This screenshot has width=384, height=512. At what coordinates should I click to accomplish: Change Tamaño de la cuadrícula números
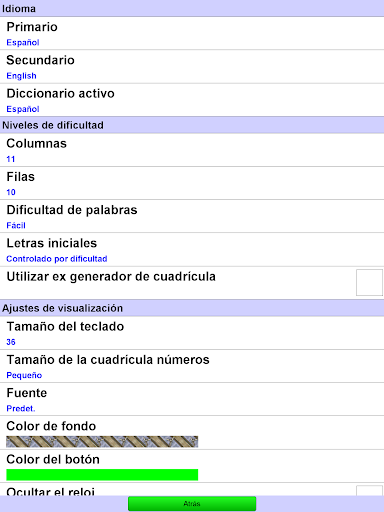coord(192,366)
